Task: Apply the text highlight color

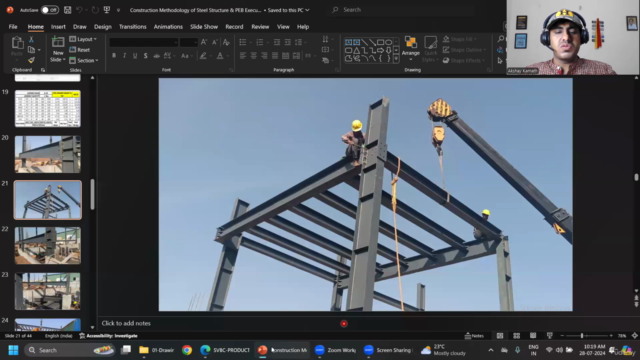Action: (203, 56)
